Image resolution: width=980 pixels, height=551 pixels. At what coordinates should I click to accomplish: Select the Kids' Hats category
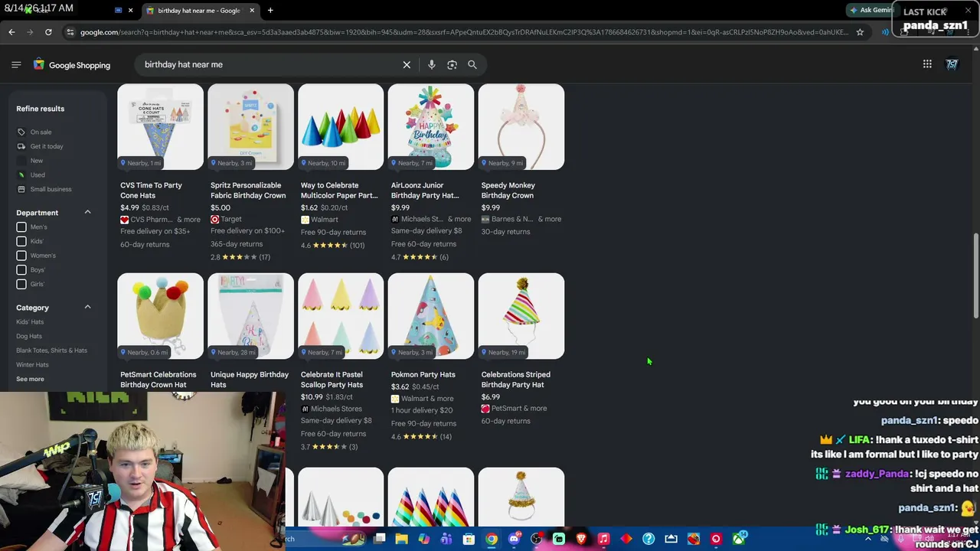point(30,322)
